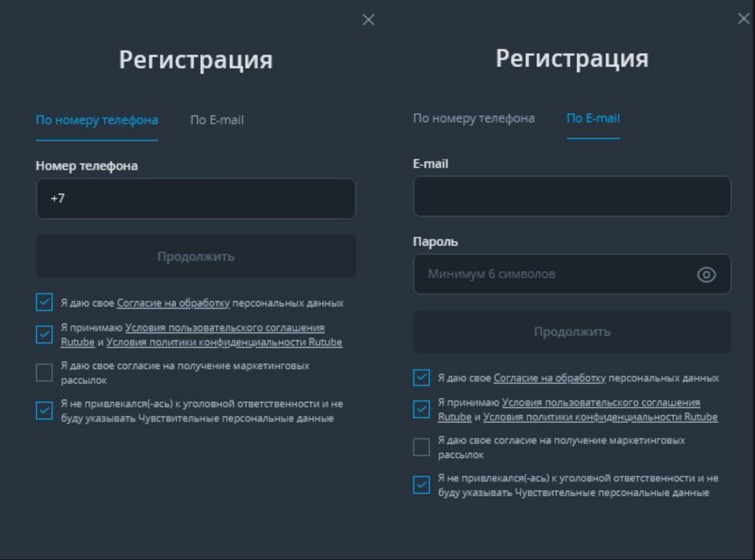Enable marketing mailings checkbox in right dialog
755x560 pixels.
[421, 447]
